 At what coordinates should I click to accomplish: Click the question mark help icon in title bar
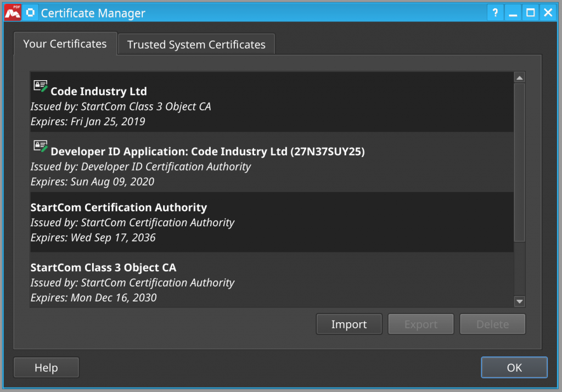495,13
